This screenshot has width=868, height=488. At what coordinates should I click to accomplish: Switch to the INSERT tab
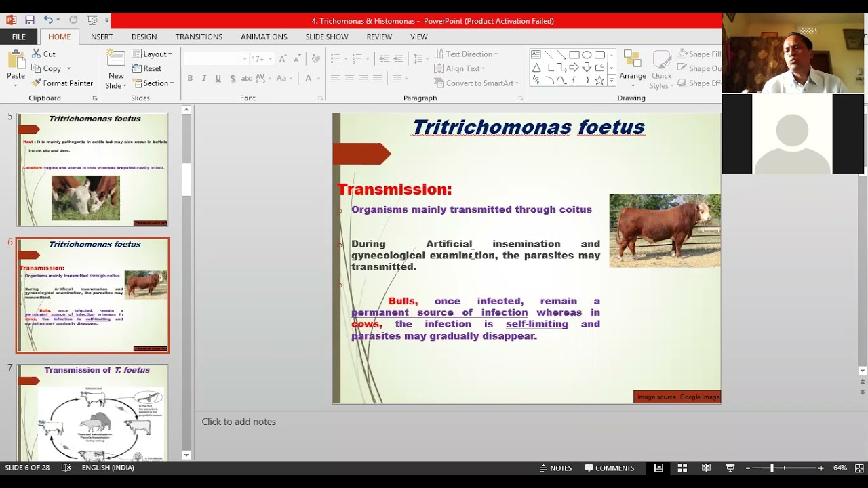click(100, 37)
